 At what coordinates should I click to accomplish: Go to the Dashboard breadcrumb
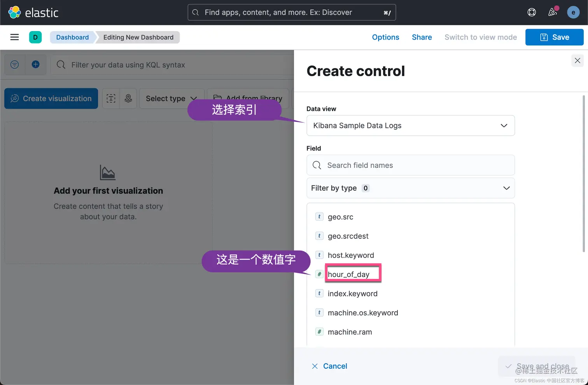72,37
